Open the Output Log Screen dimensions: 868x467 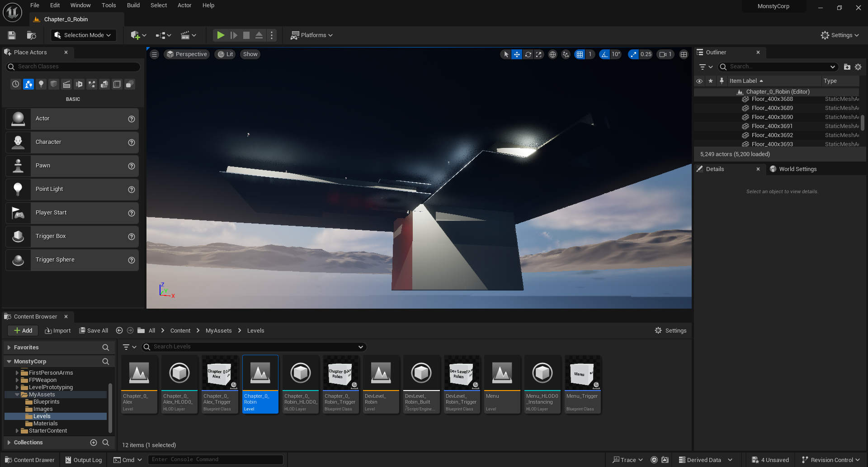pos(84,460)
